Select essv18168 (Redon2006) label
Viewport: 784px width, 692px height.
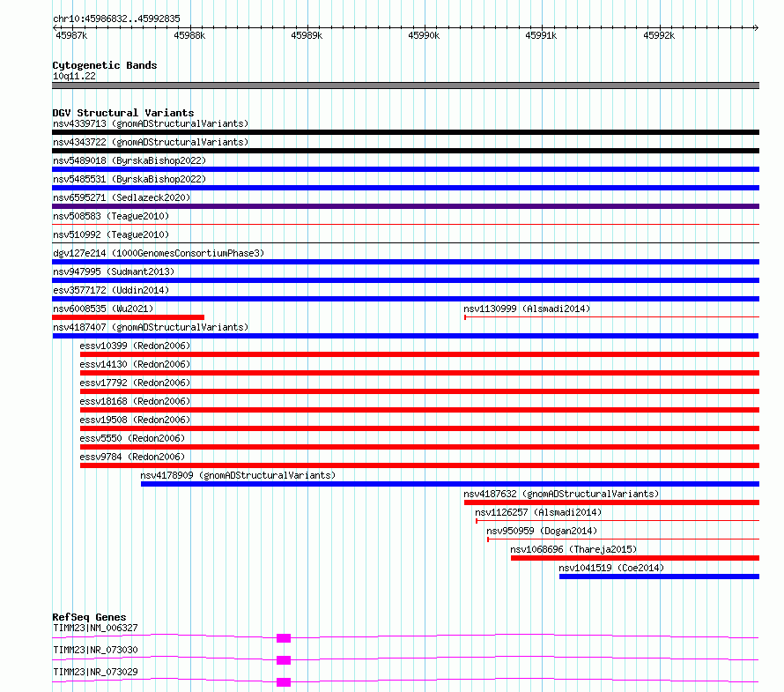tap(135, 401)
